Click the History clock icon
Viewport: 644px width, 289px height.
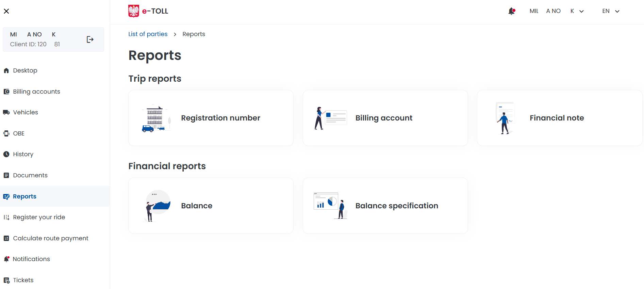[6, 154]
